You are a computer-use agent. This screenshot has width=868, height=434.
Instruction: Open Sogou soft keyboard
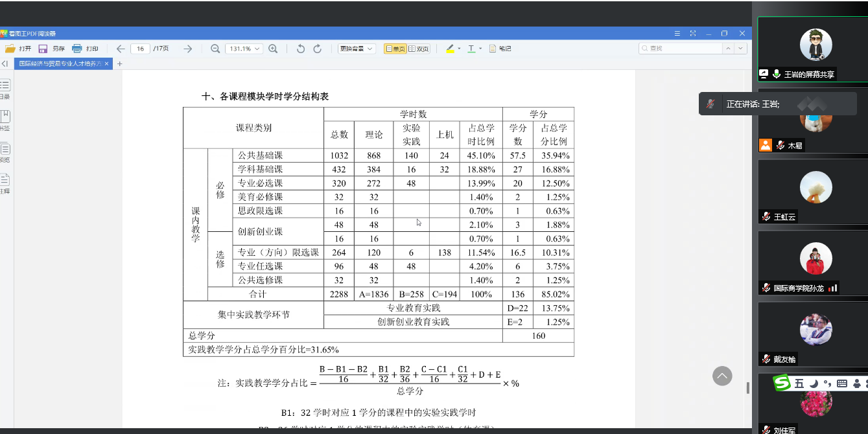click(841, 383)
